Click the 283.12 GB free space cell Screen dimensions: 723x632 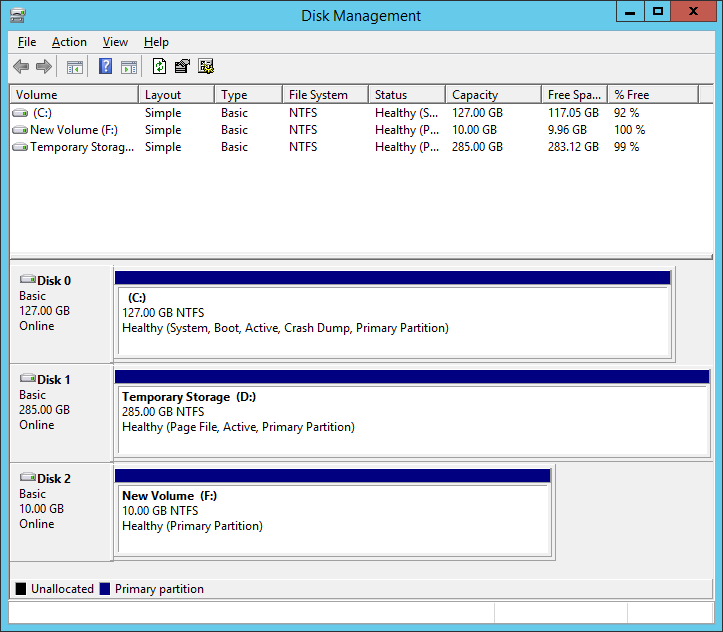(x=573, y=147)
